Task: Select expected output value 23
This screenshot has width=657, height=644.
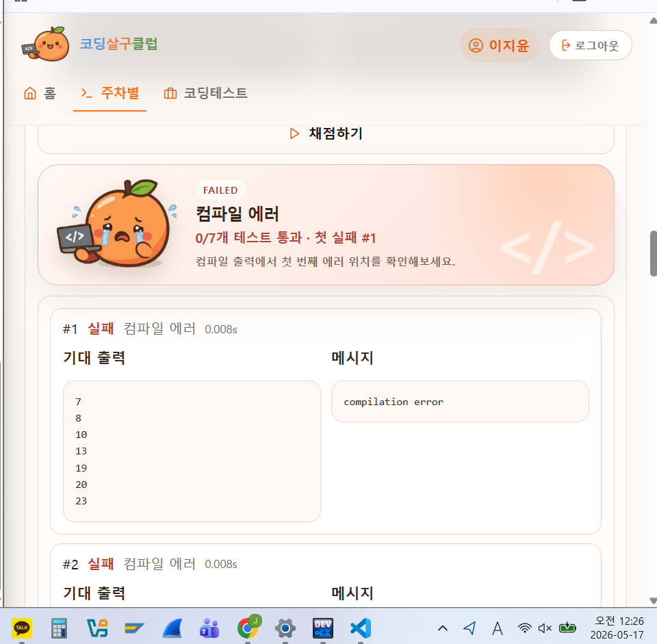Action: pyautogui.click(x=81, y=501)
